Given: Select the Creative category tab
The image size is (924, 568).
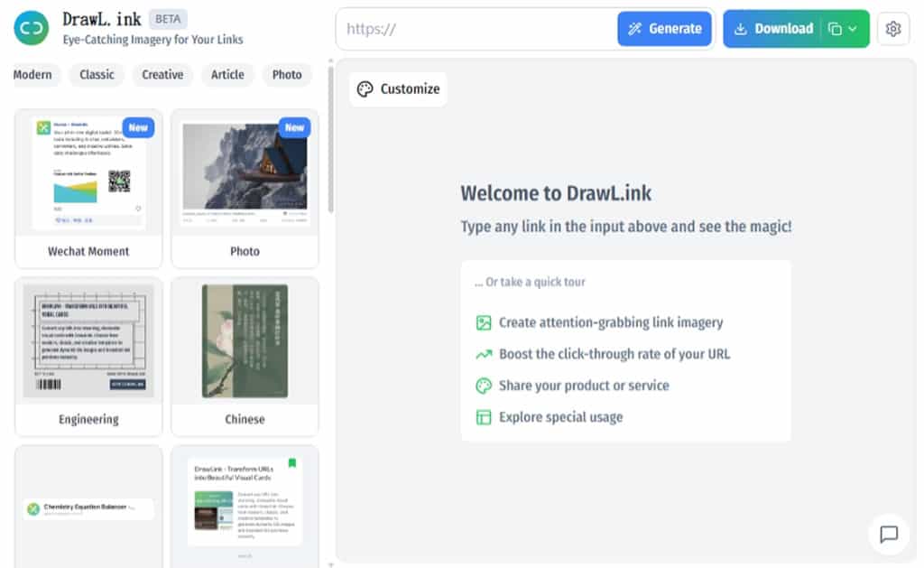Looking at the screenshot, I should 162,75.
